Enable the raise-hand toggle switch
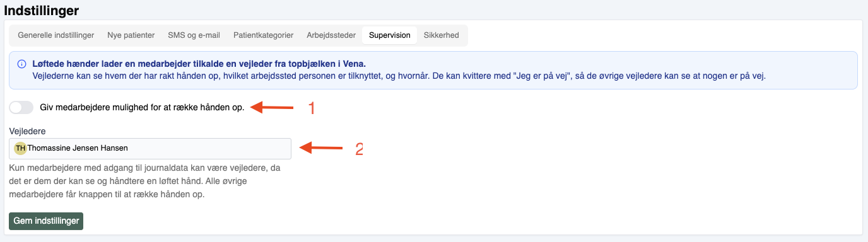The width and height of the screenshot is (868, 242). tap(21, 108)
